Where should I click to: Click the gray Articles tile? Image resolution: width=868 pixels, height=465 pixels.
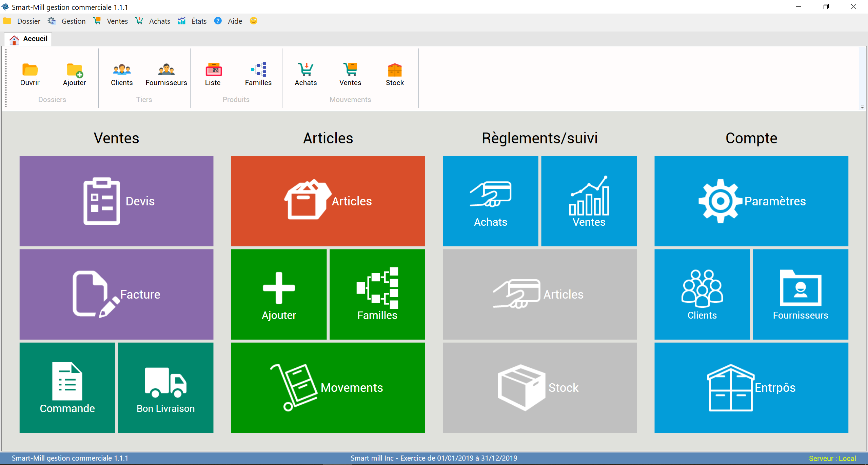click(539, 294)
